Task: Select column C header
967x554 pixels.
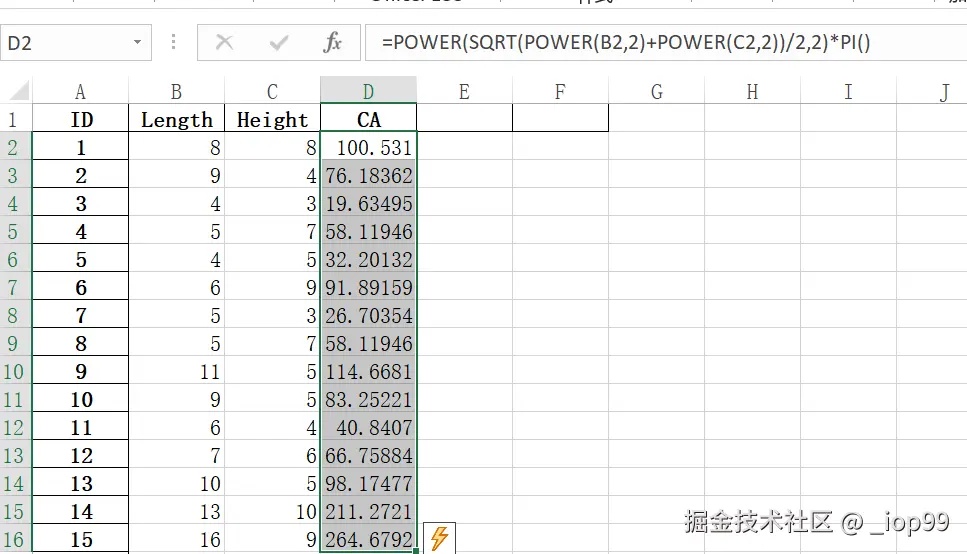Action: point(272,91)
